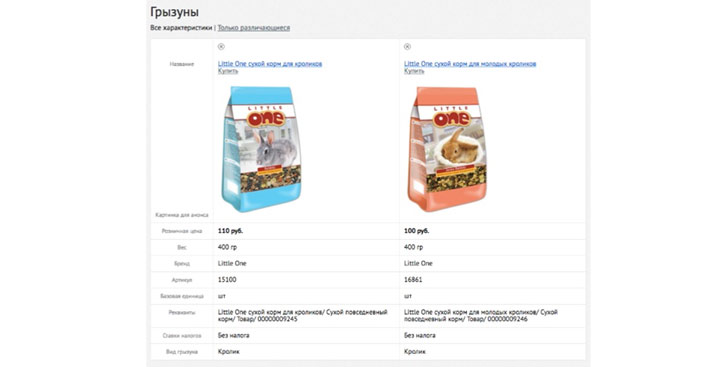Remove the young rabbit food from comparison
Viewport: 719px width, 367px height.
coord(407,47)
